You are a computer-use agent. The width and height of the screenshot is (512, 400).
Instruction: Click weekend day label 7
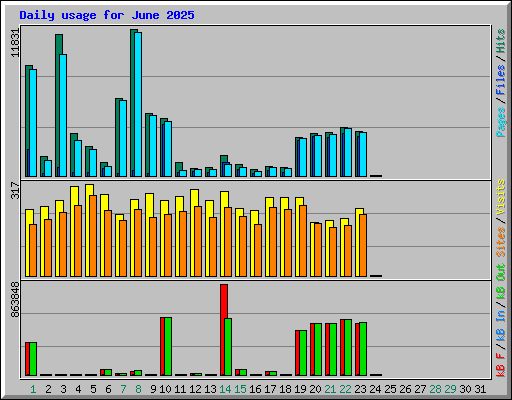(x=123, y=389)
